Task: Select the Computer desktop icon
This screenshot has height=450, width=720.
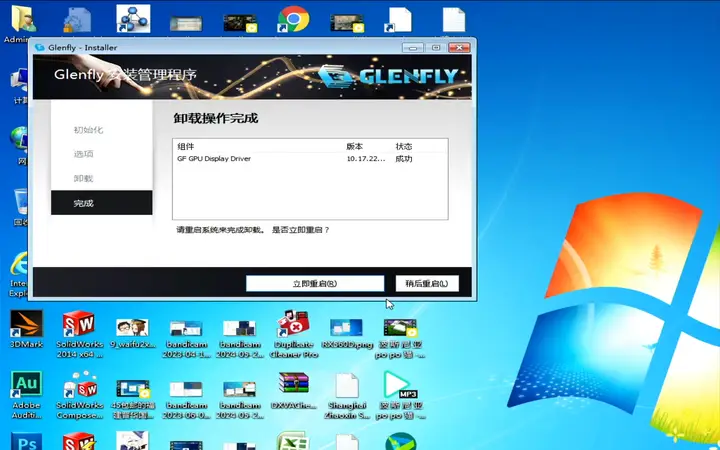Action: click(x=20, y=86)
